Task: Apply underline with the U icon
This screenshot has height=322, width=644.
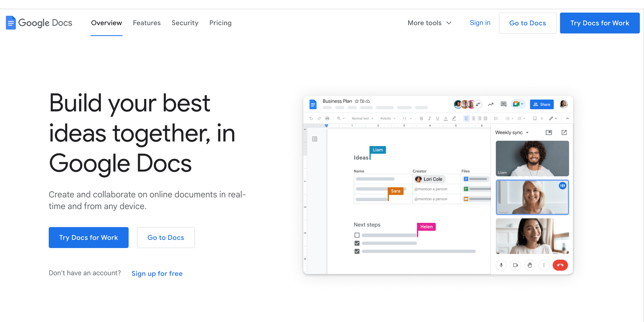Action: tap(437, 118)
